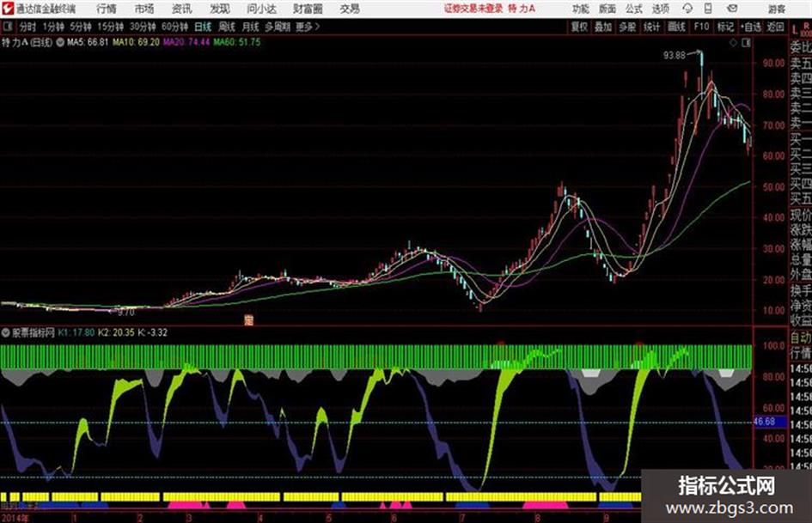812x523 pixels.
Task: Open the 资讯 menu
Action: (181, 9)
